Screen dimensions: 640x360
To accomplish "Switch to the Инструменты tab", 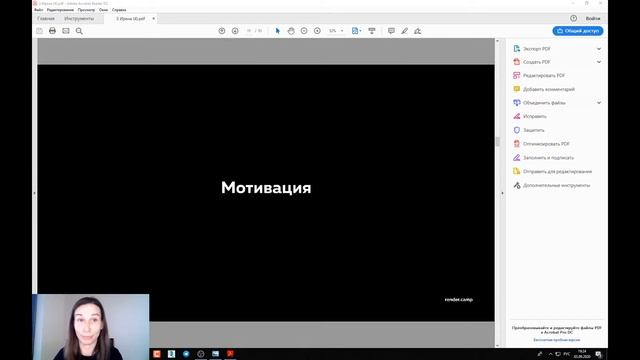I will click(79, 19).
